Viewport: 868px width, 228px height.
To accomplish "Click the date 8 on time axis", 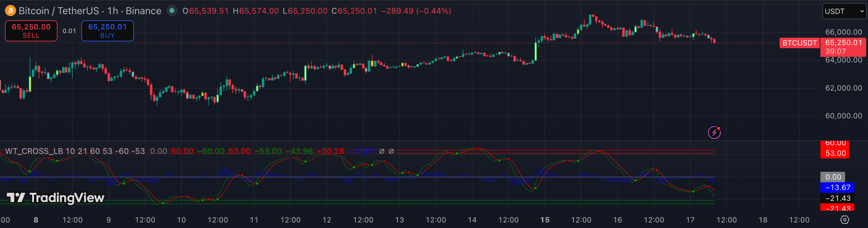I will pos(36,220).
